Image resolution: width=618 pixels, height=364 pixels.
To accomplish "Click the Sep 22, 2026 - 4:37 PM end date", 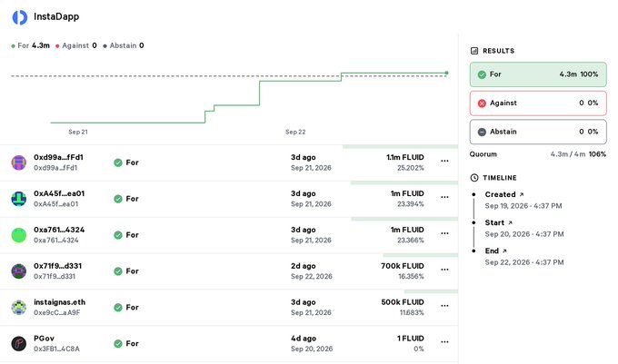I will (524, 262).
